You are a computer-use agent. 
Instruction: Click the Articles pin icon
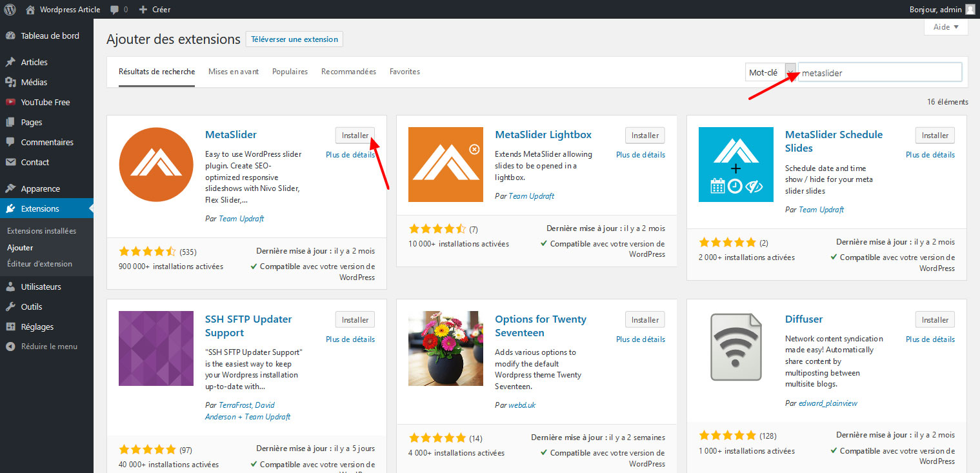[x=10, y=62]
